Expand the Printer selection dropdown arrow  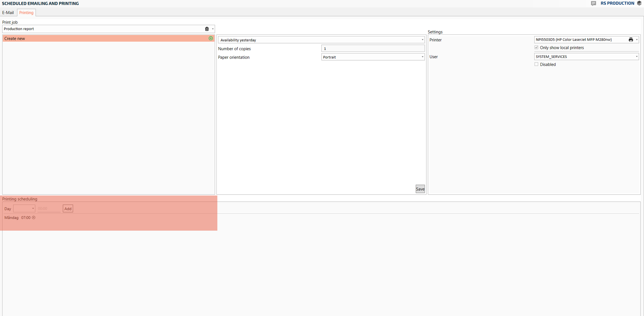pos(637,40)
